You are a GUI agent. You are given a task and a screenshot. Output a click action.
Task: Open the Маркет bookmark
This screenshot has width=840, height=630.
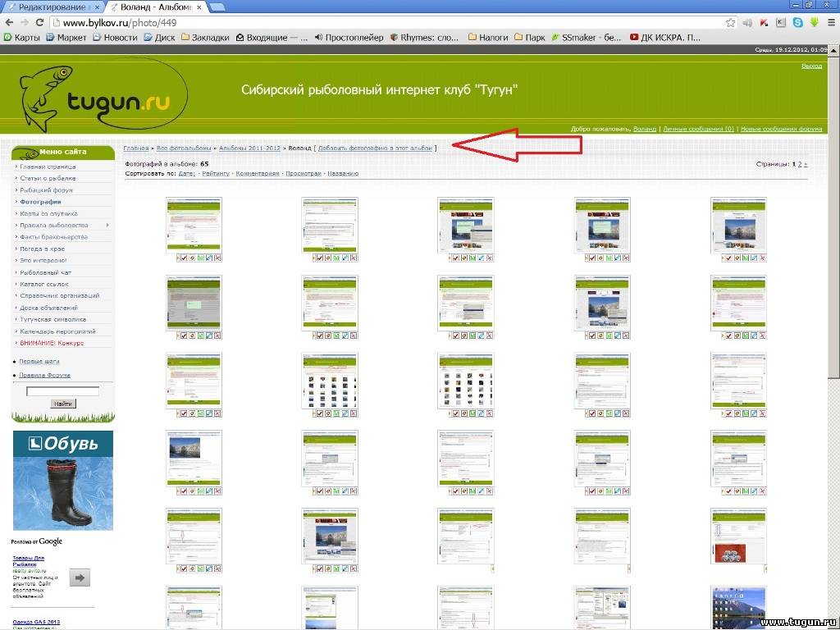66,38
